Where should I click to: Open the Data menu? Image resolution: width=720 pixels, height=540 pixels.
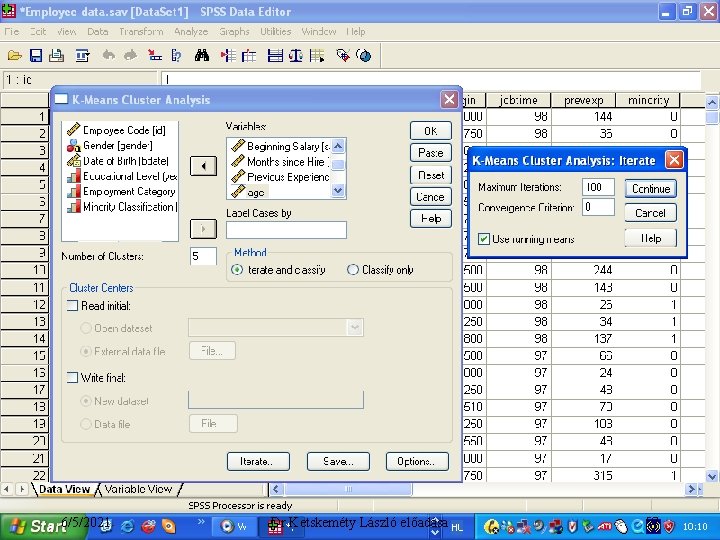(97, 32)
